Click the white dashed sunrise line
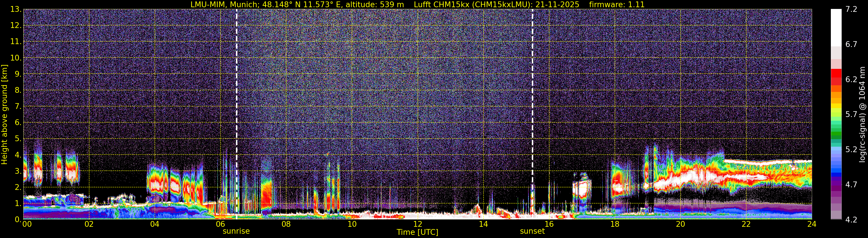 point(237,114)
